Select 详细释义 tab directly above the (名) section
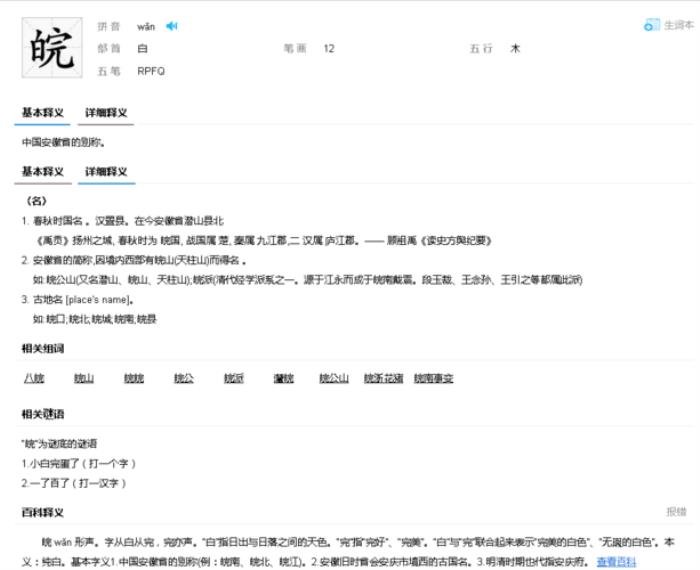The image size is (700, 570). tap(105, 172)
